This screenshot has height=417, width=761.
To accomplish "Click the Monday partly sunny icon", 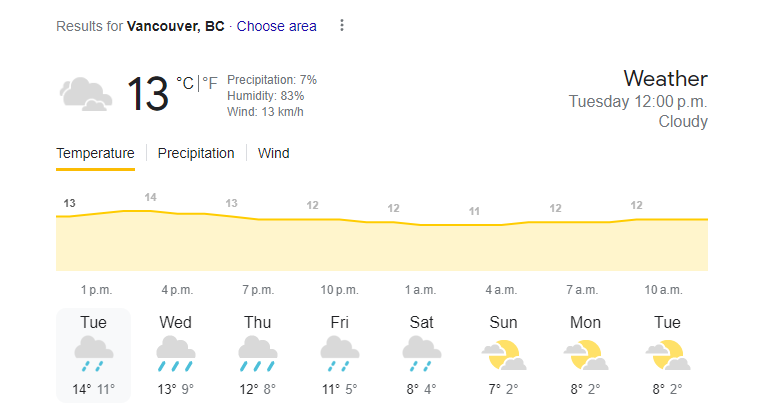I will (586, 354).
